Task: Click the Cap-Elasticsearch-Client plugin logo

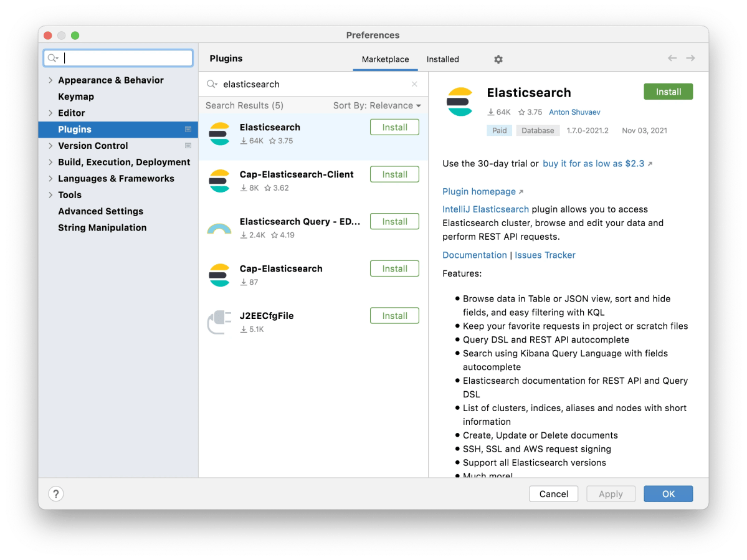Action: pyautogui.click(x=220, y=181)
